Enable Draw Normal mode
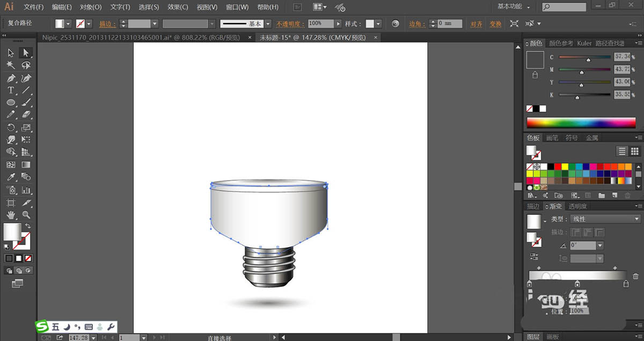 tap(9, 270)
